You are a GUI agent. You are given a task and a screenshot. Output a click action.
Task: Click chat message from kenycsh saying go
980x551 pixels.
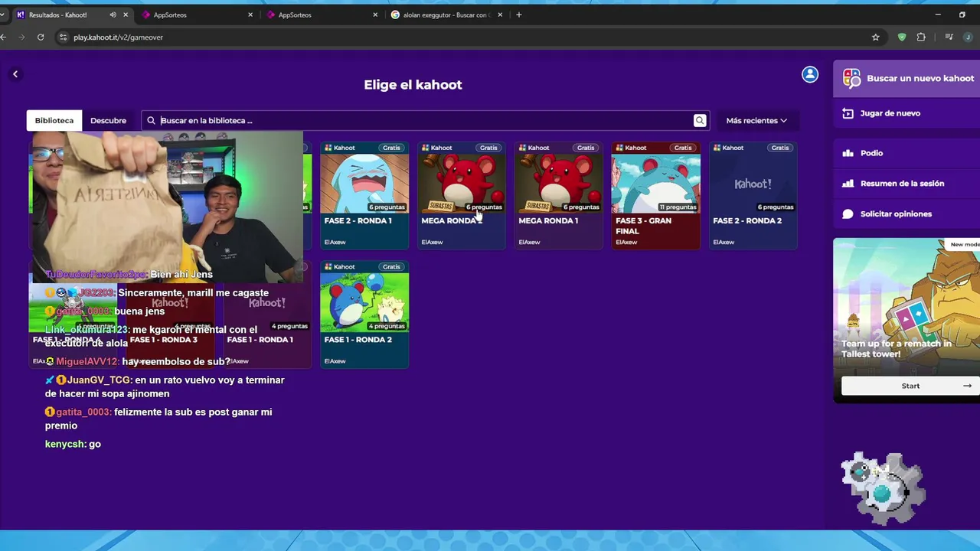point(73,444)
